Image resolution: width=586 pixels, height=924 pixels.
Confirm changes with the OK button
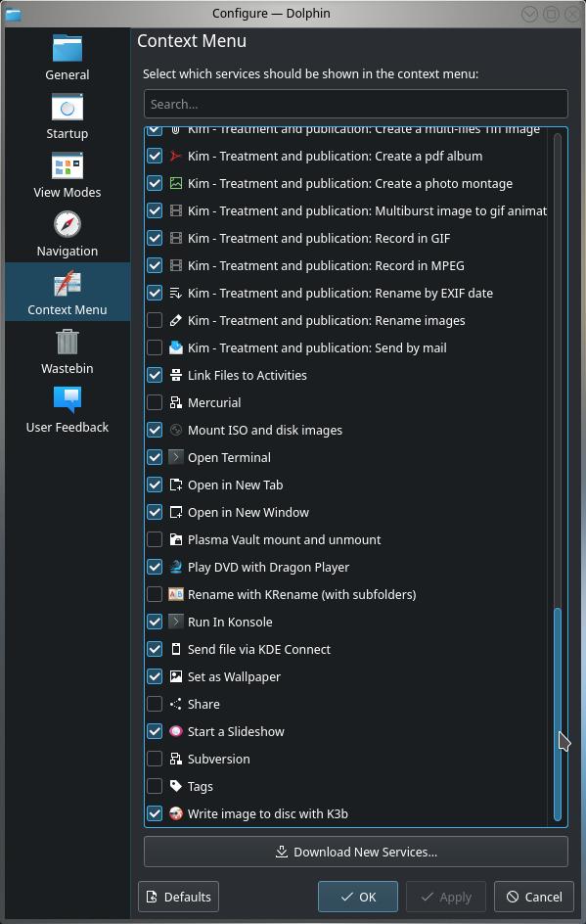[x=358, y=897]
